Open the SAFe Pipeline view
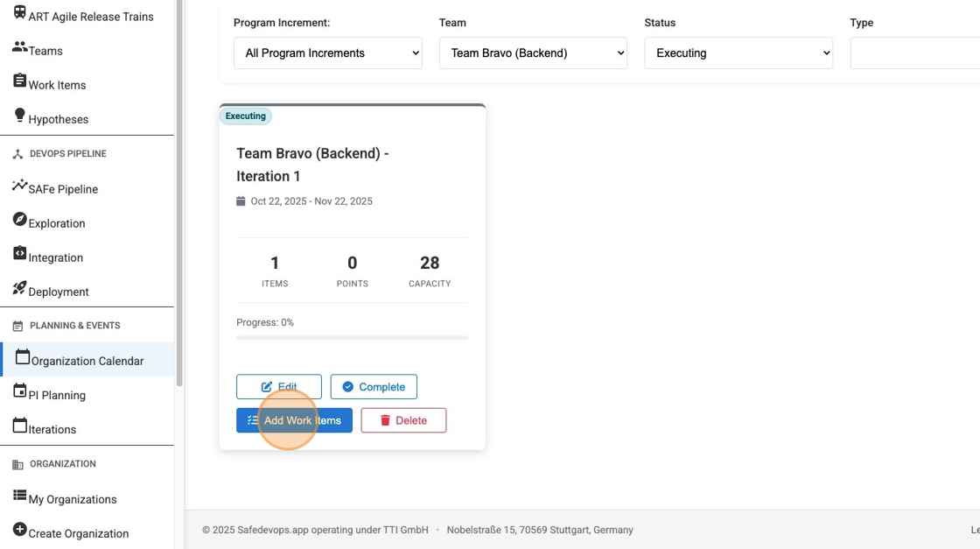The width and height of the screenshot is (980, 549). pyautogui.click(x=61, y=188)
